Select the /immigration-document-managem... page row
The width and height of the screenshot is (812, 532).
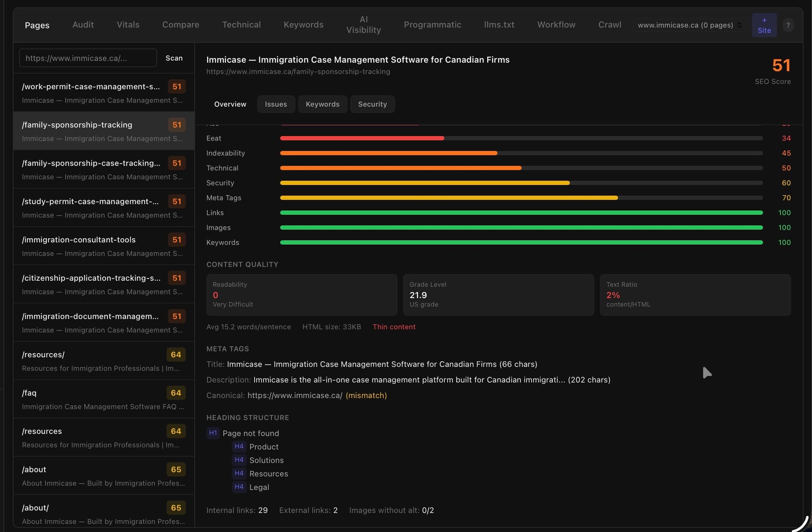(x=104, y=322)
